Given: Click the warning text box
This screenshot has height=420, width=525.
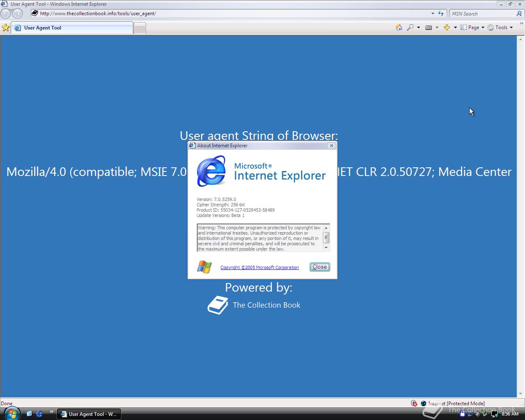Looking at the screenshot, I should [x=260, y=238].
